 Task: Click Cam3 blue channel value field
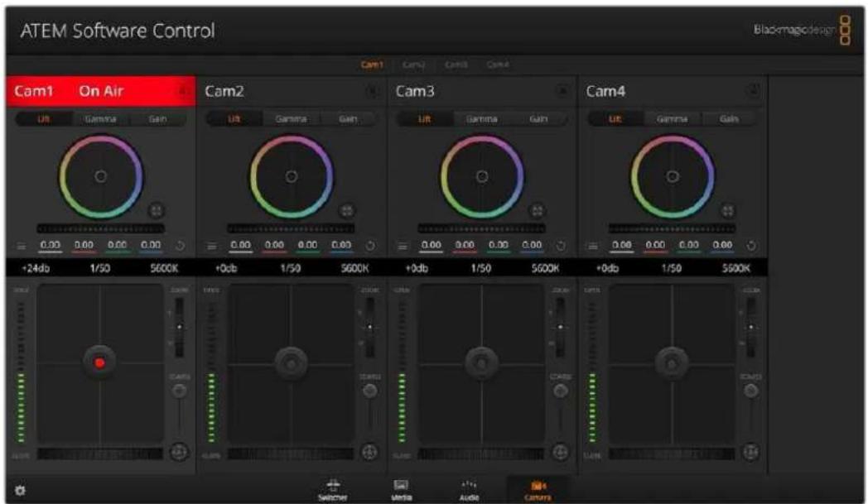click(532, 245)
